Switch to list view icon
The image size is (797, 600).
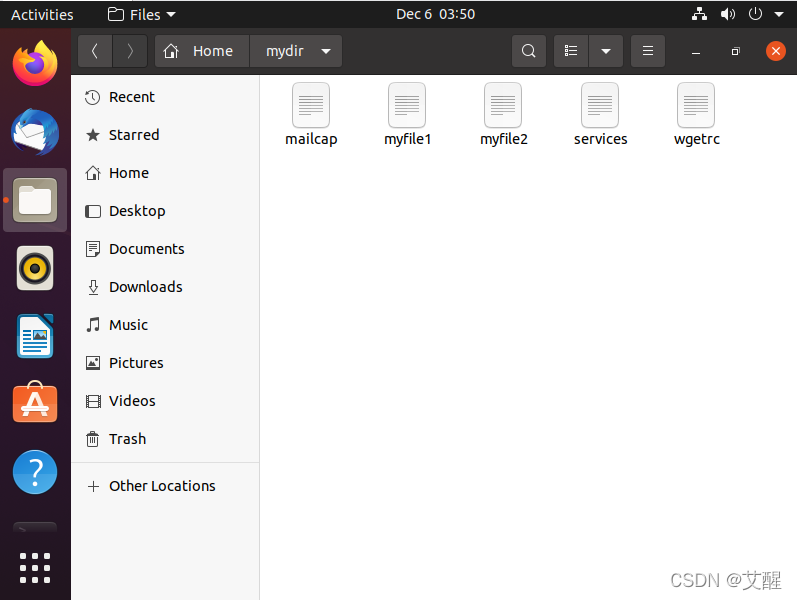click(571, 51)
